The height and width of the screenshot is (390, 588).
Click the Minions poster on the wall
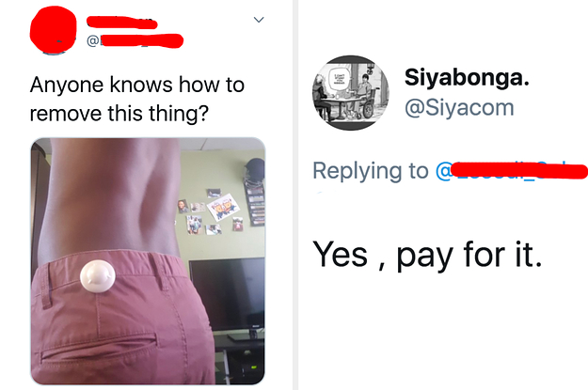(x=223, y=207)
